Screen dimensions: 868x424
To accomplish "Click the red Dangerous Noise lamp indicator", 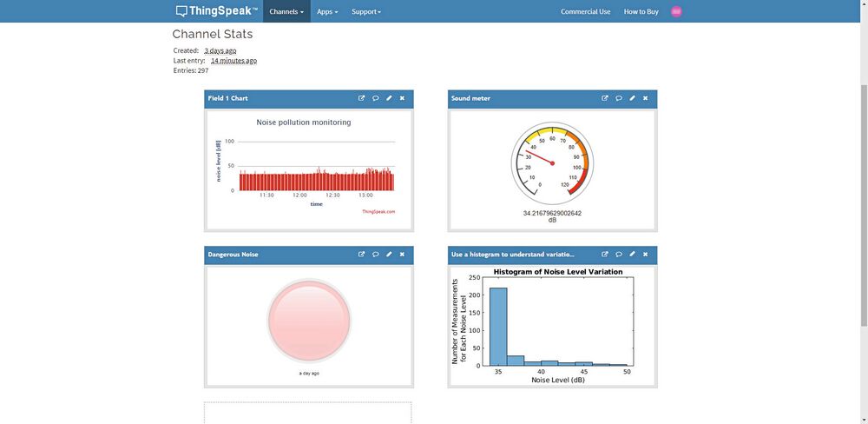I will (309, 318).
